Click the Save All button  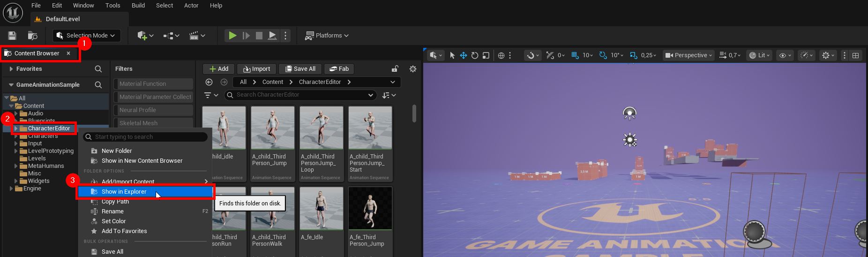[300, 69]
